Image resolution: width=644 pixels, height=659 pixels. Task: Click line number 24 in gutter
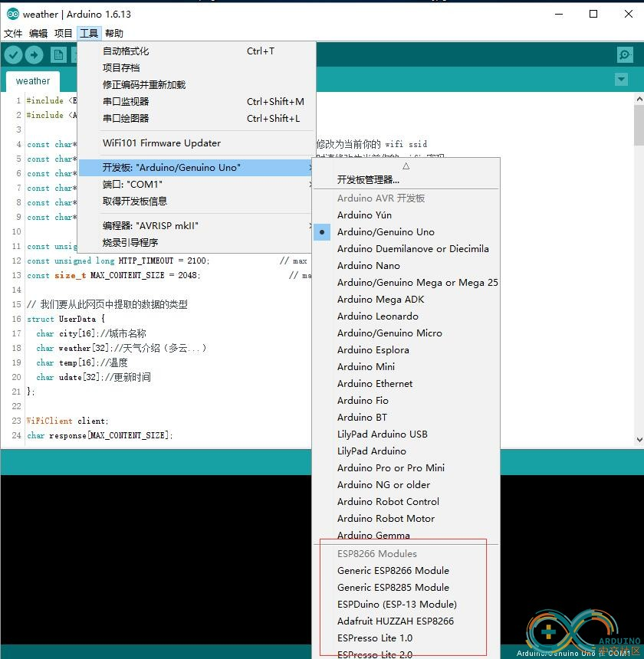point(16,435)
